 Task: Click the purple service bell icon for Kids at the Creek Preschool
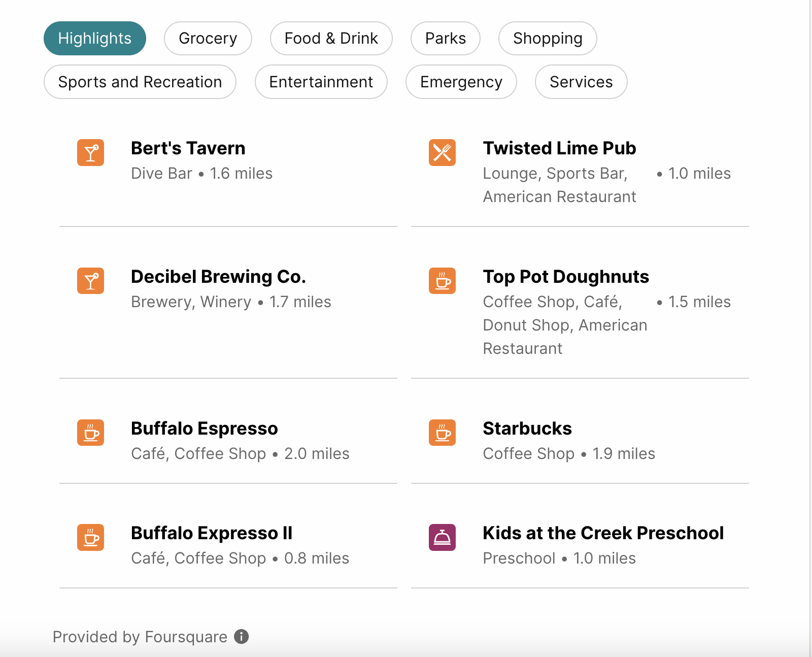[x=442, y=537]
